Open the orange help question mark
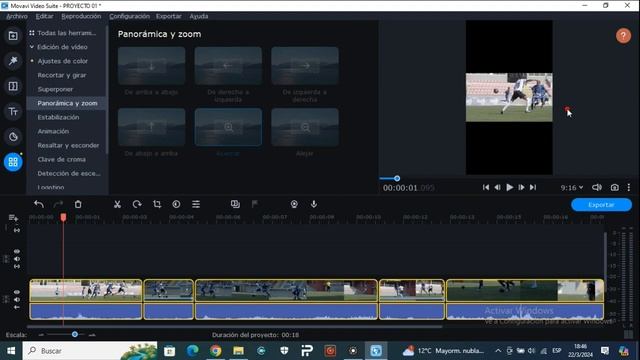 [x=623, y=36]
